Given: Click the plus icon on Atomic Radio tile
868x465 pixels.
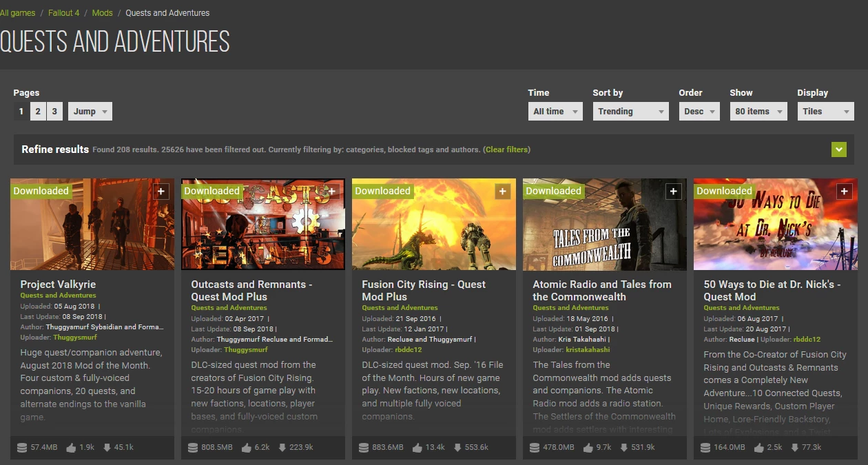Looking at the screenshot, I should (674, 192).
